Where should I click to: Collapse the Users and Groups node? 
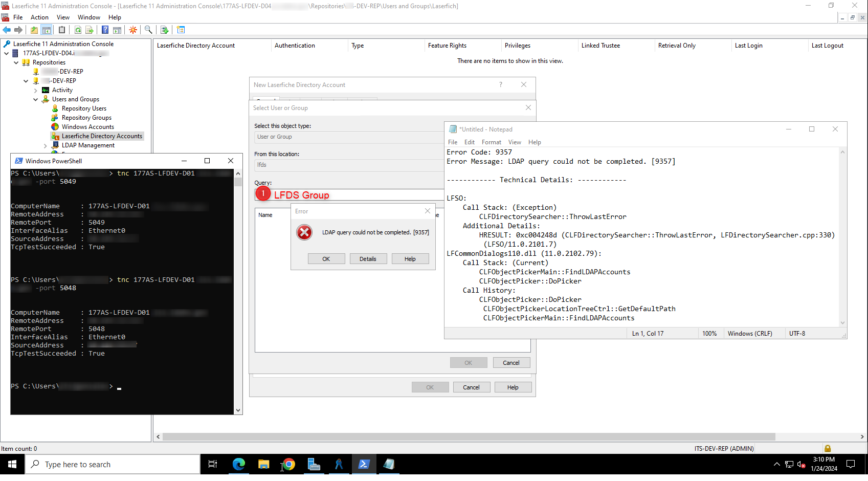coord(36,100)
